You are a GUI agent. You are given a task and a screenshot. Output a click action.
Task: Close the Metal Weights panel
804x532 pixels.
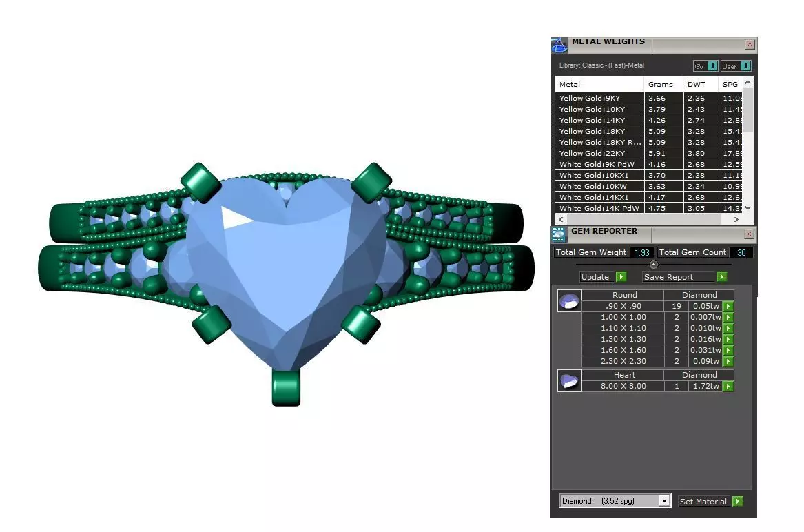click(750, 45)
